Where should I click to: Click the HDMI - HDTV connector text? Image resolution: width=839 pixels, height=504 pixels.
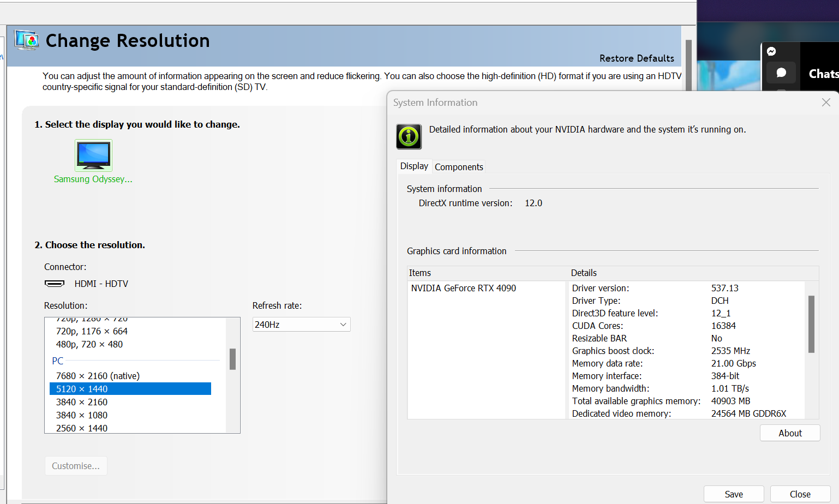(101, 284)
